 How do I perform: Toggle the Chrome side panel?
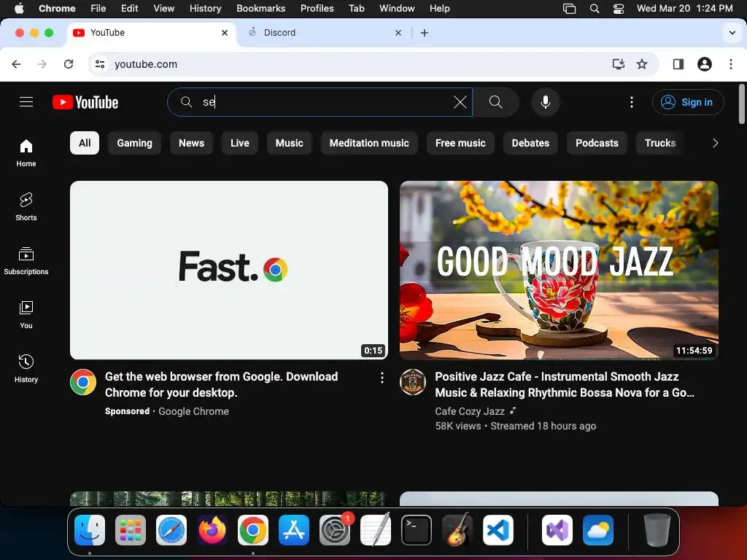pos(678,64)
